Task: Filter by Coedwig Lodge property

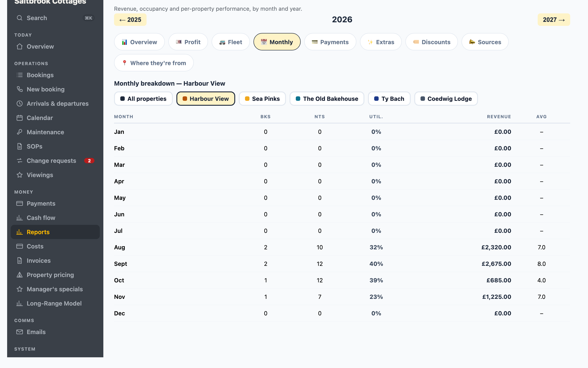Action: click(x=446, y=99)
